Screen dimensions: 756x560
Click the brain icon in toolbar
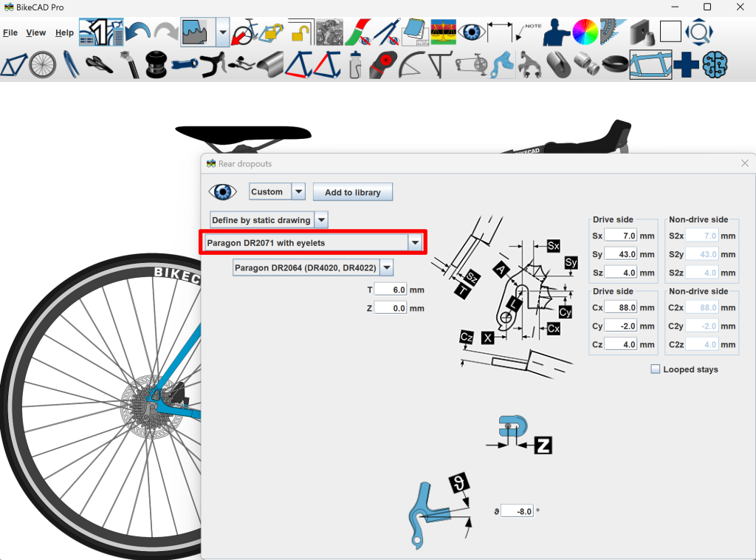pos(715,65)
